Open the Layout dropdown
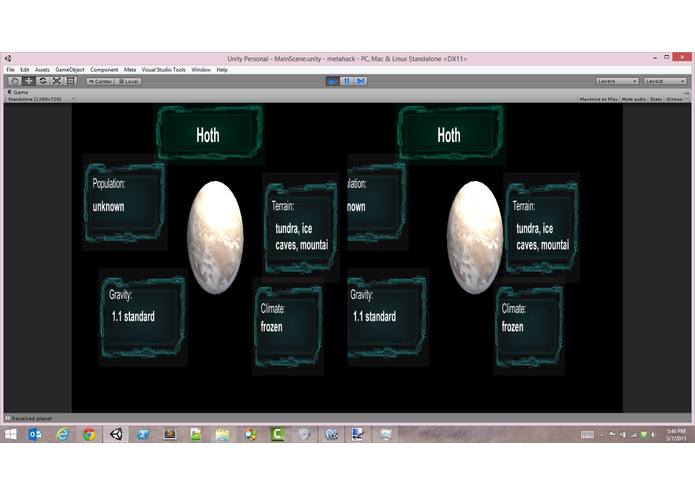 (665, 81)
